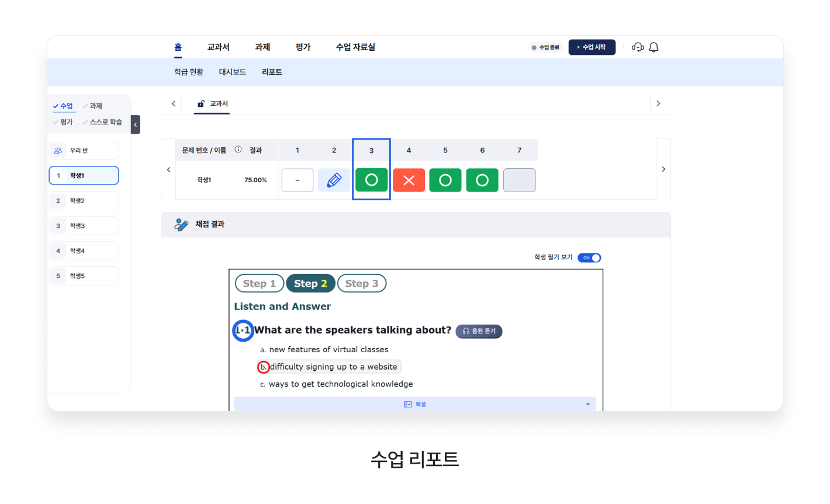Viewport: 830px width, 504px height.
Task: Expand the 해설 explanation panel
Action: click(x=414, y=404)
